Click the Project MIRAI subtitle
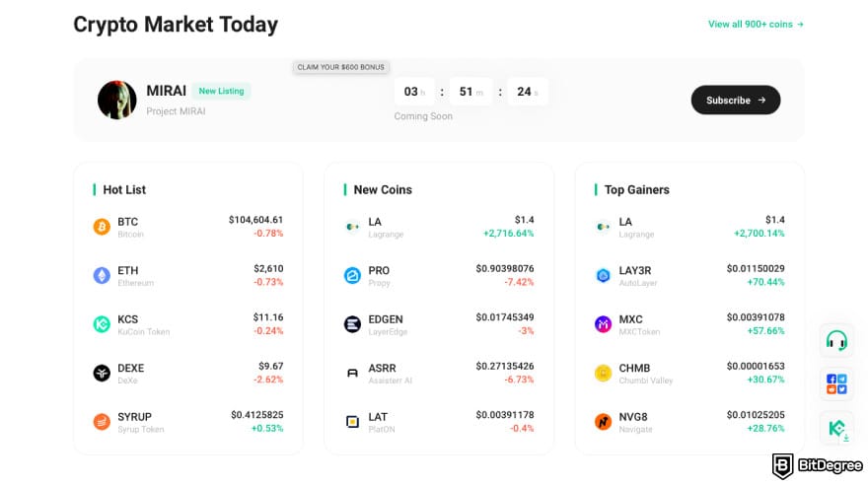The width and height of the screenshot is (868, 485). pyautogui.click(x=176, y=111)
